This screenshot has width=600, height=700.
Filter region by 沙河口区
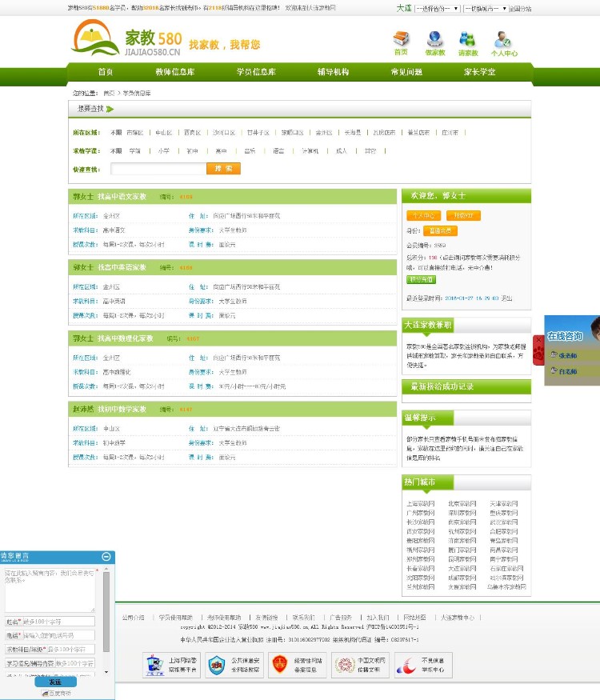click(224, 133)
